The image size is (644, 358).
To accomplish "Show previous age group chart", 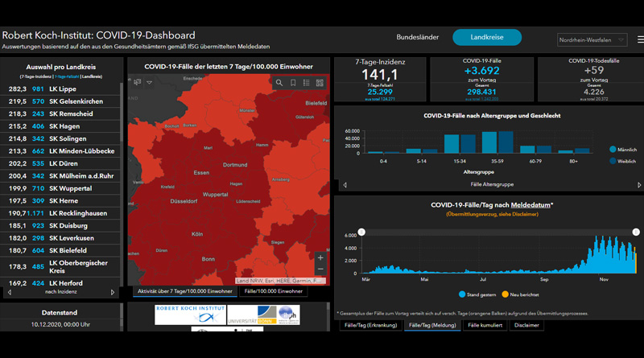I will coord(345,185).
